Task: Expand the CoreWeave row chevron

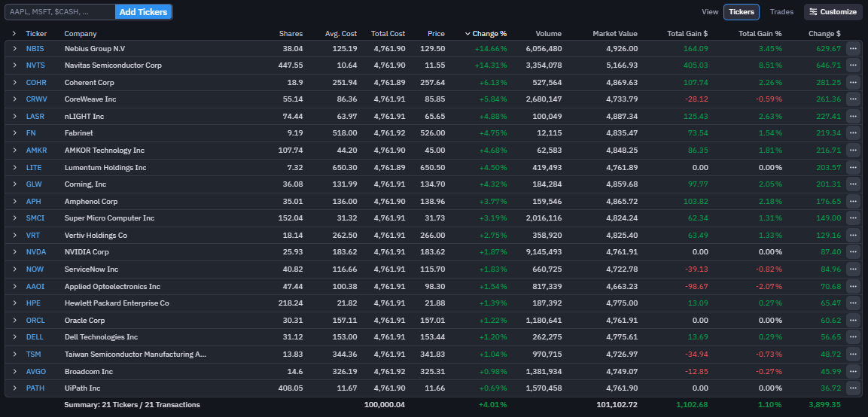Action: 14,99
